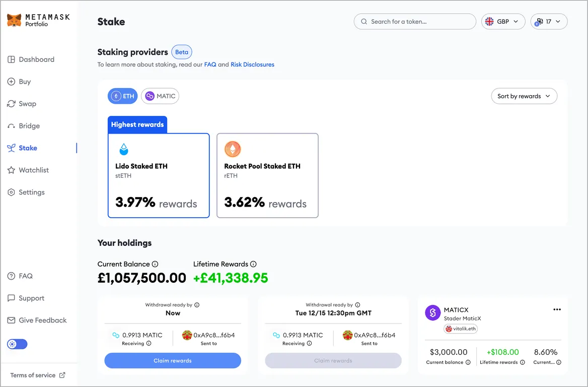Image resolution: width=588 pixels, height=387 pixels.
Task: Click the Bridge arc icon
Action: (11, 126)
